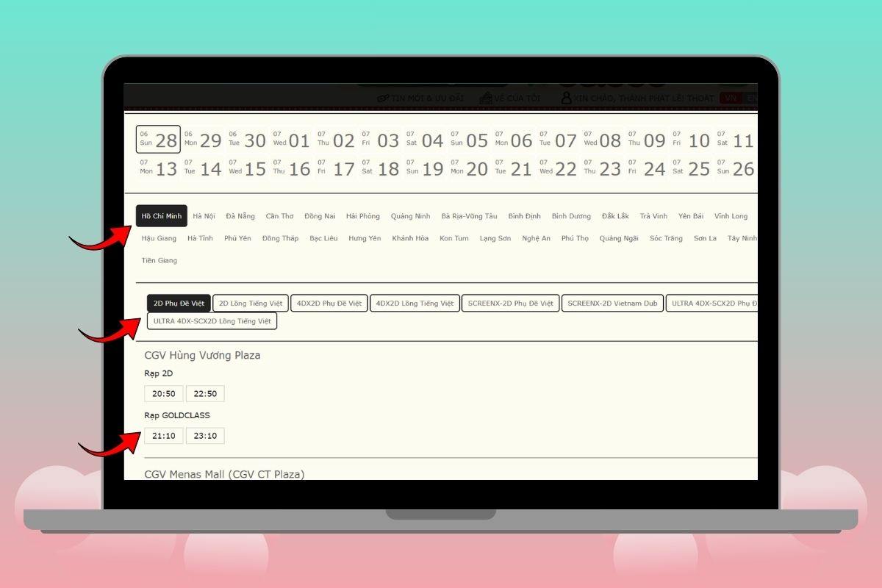
Task: Book the 20:50 Rạp 2D showtime
Action: click(164, 394)
